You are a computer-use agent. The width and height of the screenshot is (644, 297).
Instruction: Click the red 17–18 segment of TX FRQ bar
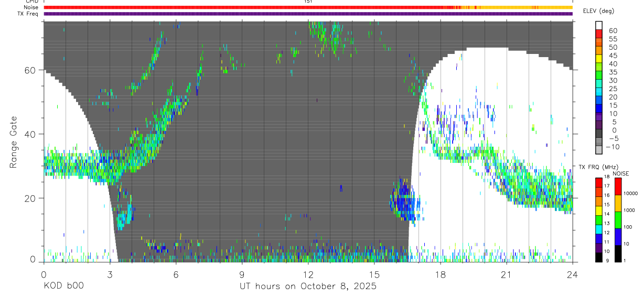598,183
